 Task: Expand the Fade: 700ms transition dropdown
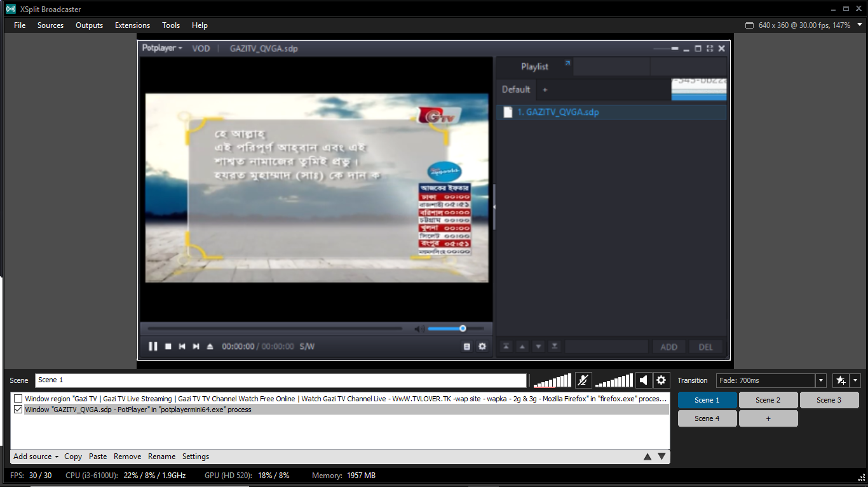click(x=820, y=380)
